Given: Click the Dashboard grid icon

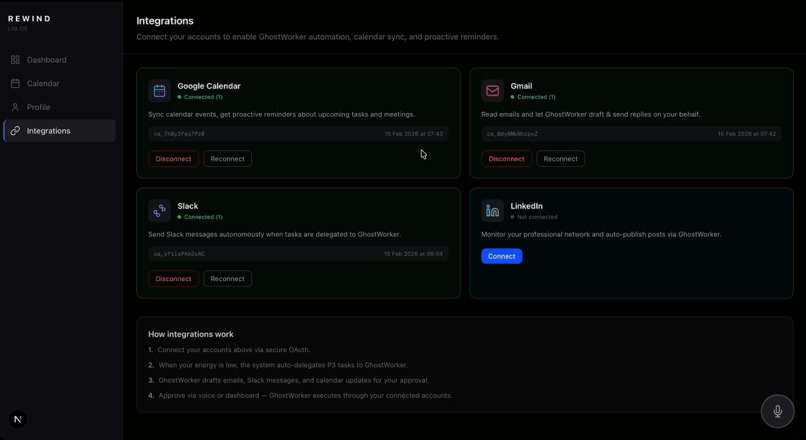Looking at the screenshot, I should (15, 60).
